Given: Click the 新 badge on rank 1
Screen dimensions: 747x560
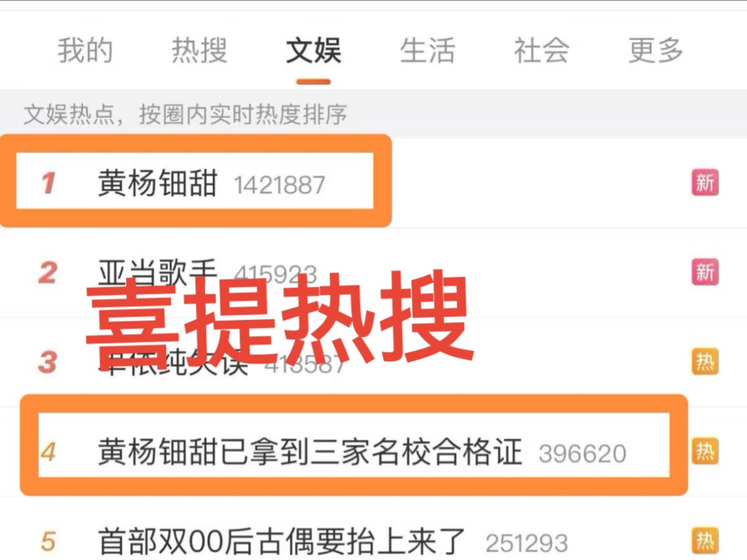Looking at the screenshot, I should point(705,182).
